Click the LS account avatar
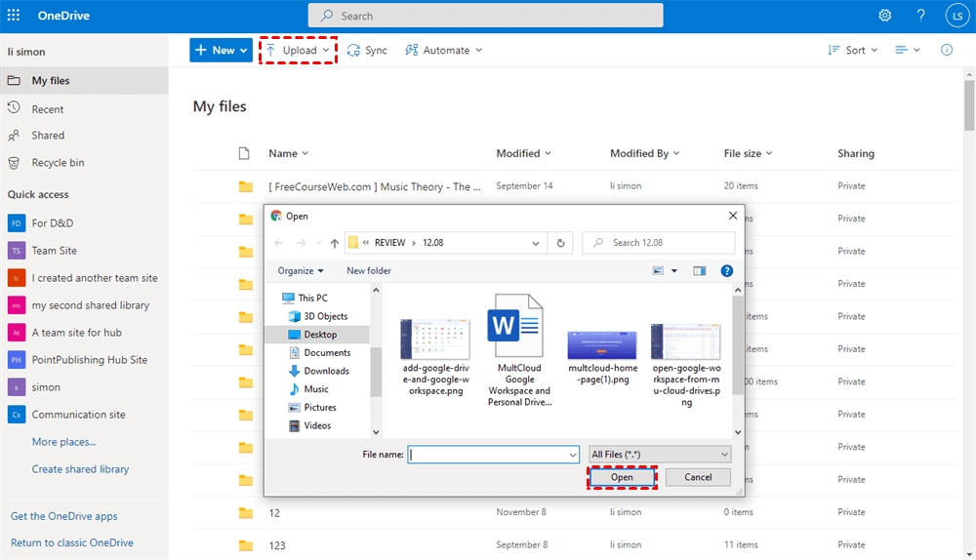The image size is (976, 560). click(x=956, y=16)
